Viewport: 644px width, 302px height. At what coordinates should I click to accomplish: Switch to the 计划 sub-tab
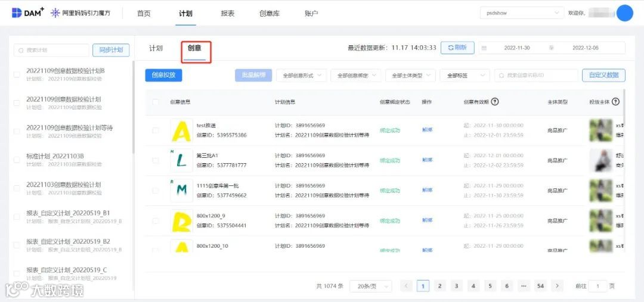click(x=156, y=48)
